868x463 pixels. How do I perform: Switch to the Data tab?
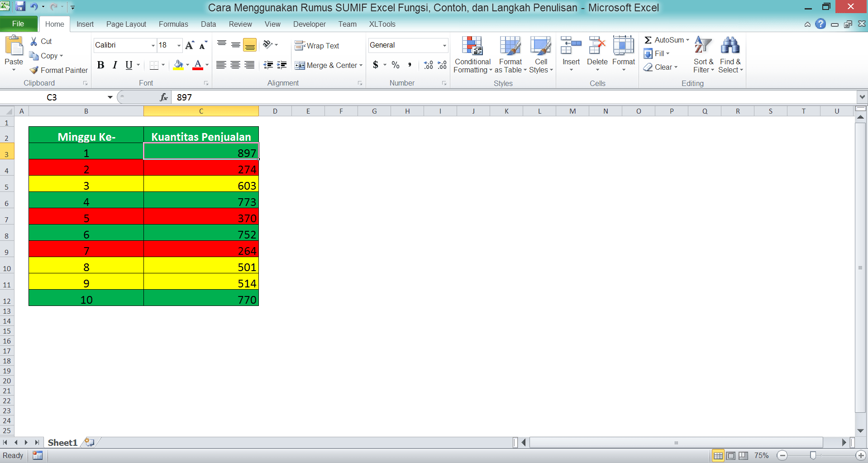208,24
